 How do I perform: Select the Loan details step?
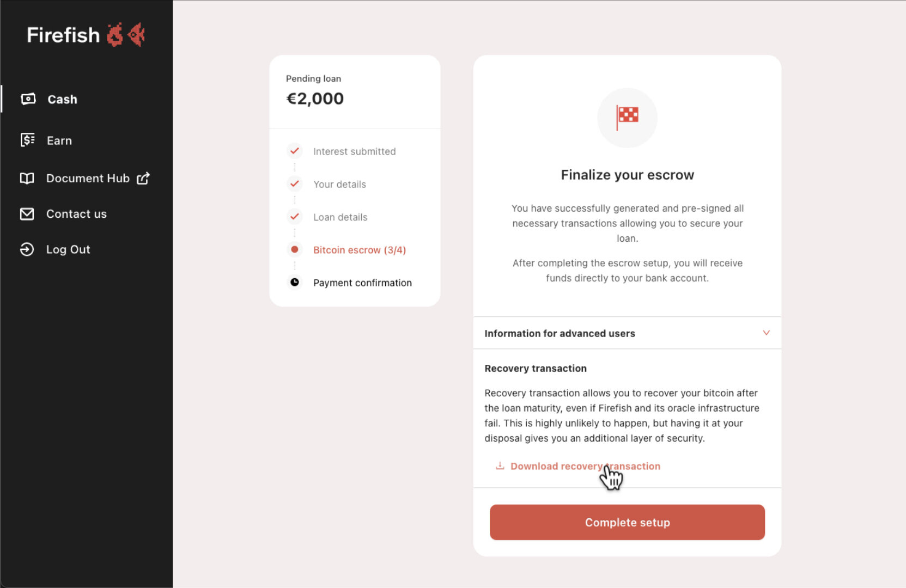click(340, 217)
